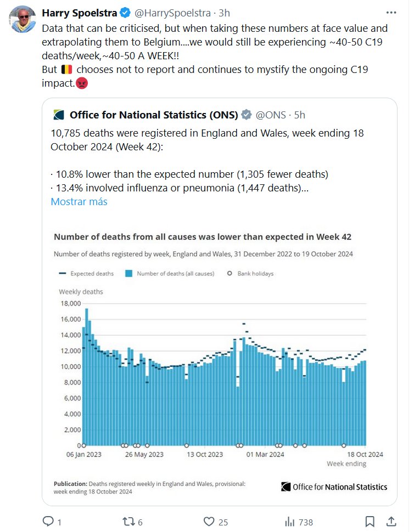Open the Harry Spoelstra display name link

(x=79, y=13)
